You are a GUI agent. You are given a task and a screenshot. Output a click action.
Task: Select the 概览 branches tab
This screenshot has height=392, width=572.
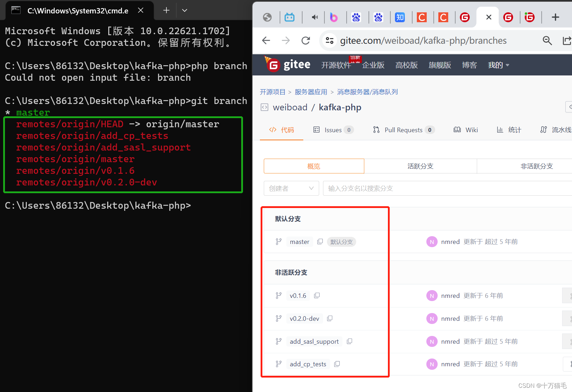[314, 166]
